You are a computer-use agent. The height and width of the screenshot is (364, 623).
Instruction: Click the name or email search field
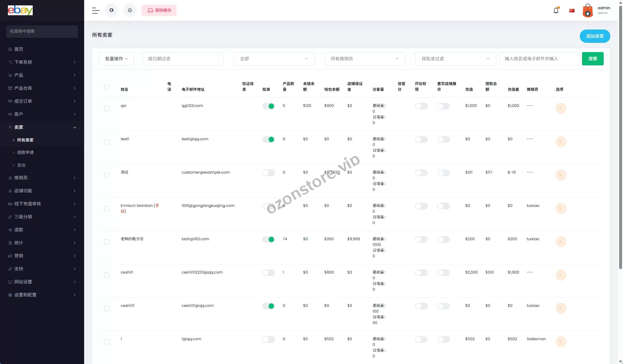pyautogui.click(x=539, y=59)
